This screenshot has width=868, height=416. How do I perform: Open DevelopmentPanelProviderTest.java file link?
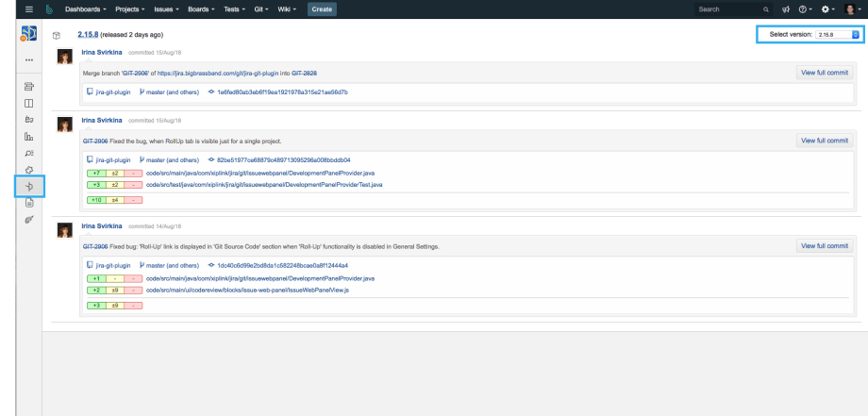click(264, 185)
